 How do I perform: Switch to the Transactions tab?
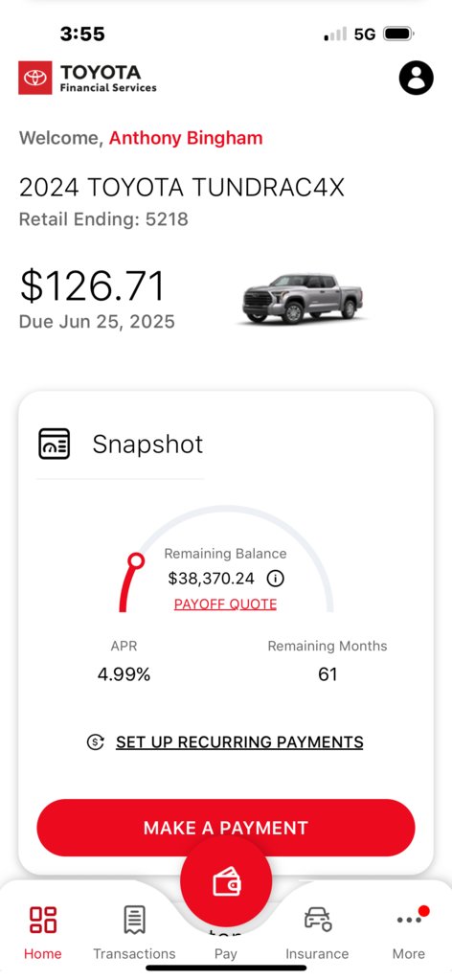(x=134, y=954)
